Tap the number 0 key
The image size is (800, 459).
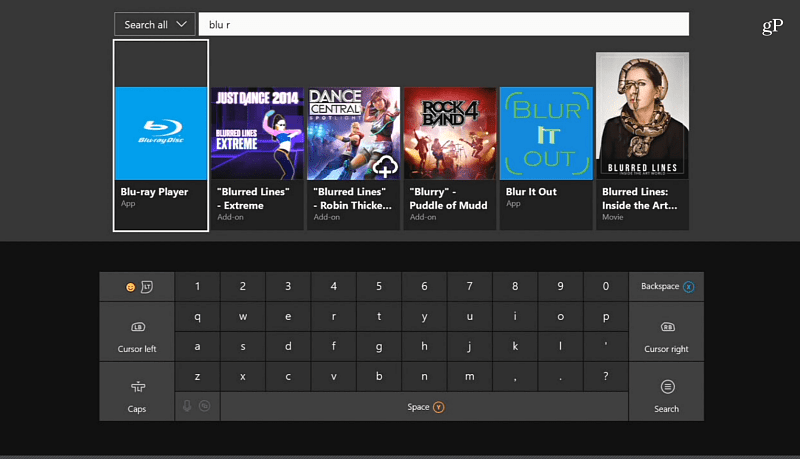pos(606,287)
